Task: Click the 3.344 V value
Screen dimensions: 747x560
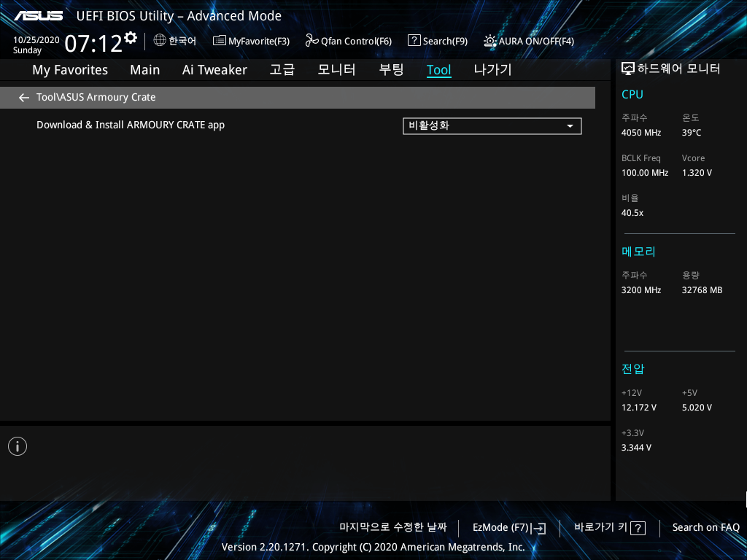Action: (636, 448)
